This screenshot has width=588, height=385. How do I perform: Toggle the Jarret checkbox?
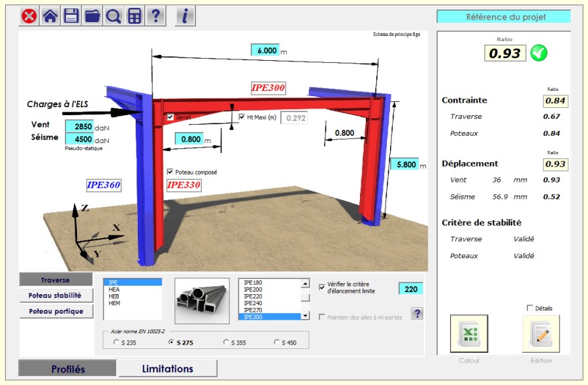click(171, 117)
